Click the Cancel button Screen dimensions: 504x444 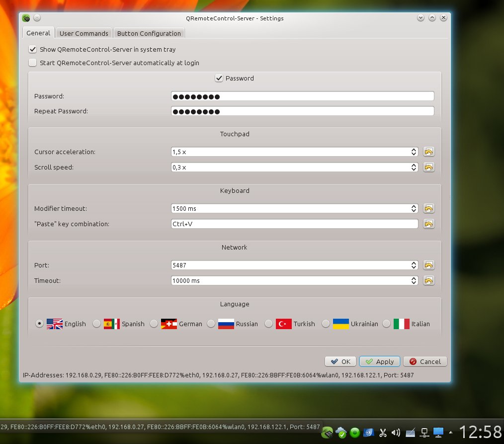click(x=425, y=361)
